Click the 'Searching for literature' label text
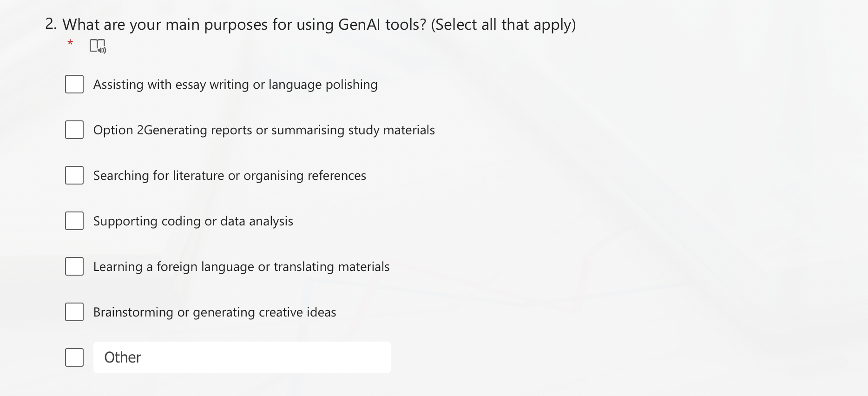 (x=230, y=176)
